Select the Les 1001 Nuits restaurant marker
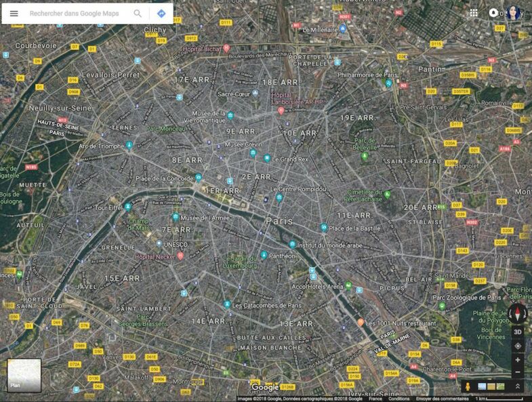This screenshot has width=532, height=402. [361, 322]
